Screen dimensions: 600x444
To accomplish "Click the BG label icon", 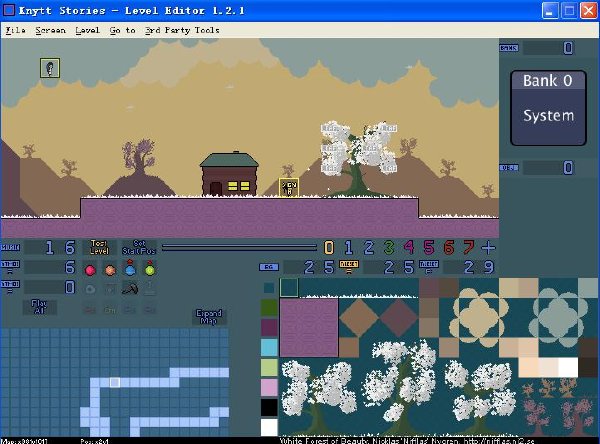I will [269, 267].
